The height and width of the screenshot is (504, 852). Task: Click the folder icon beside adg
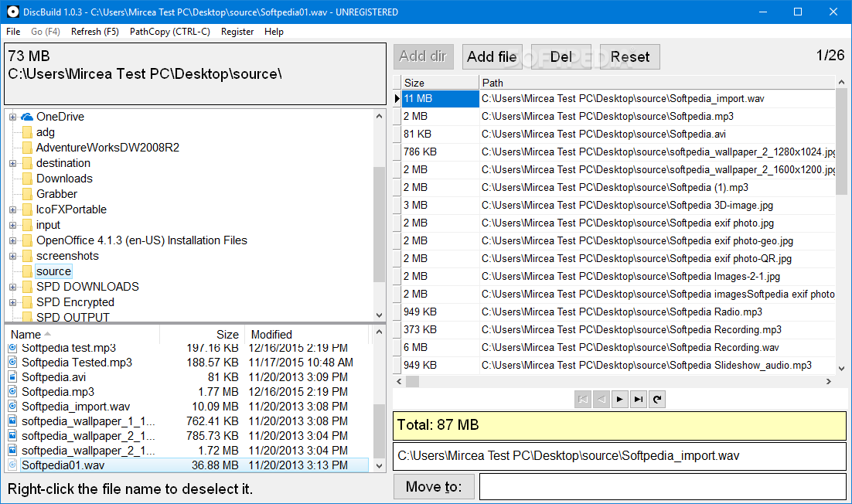(x=27, y=132)
